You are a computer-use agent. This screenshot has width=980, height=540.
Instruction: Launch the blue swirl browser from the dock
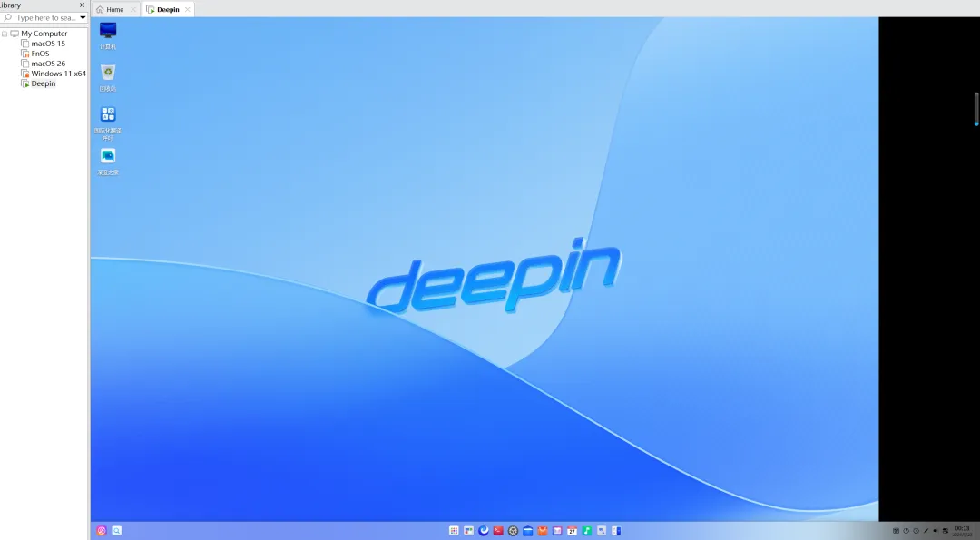(x=483, y=531)
